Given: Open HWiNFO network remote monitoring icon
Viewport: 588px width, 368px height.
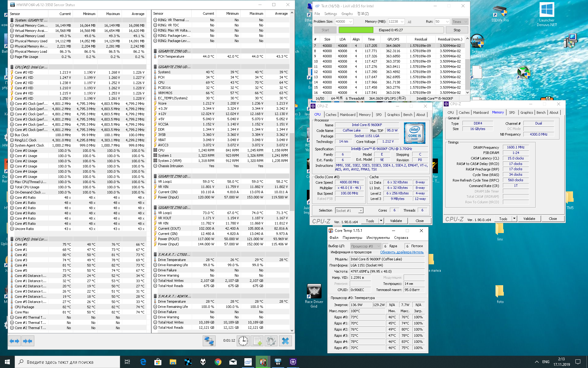Looking at the screenshot, I should point(209,341).
